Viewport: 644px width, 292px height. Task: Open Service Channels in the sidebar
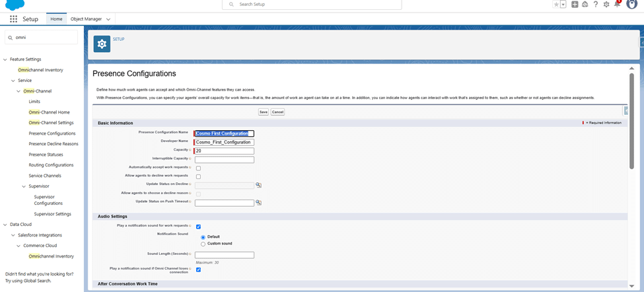pos(45,176)
